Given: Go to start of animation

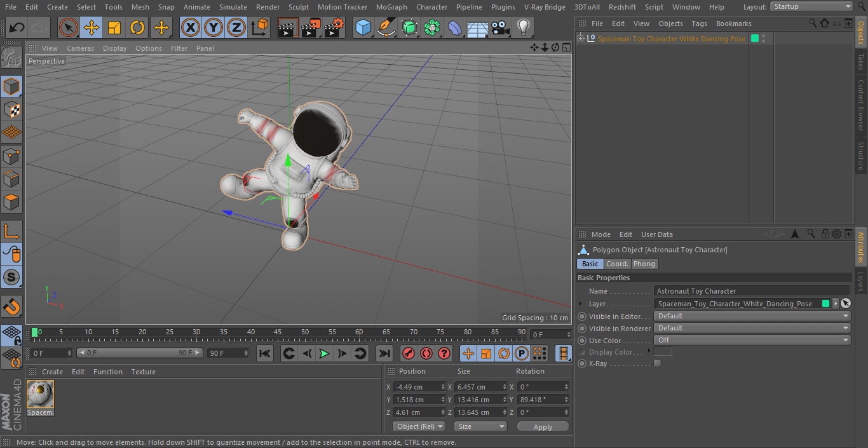Looking at the screenshot, I should click(265, 353).
